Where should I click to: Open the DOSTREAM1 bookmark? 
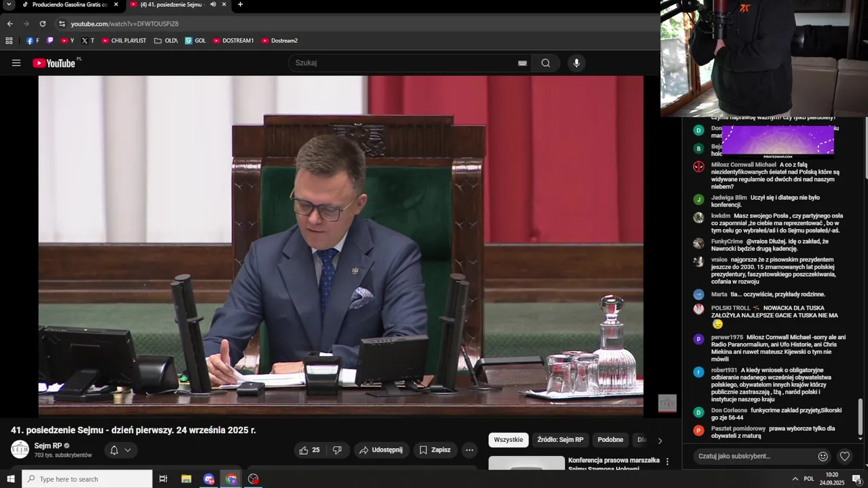tap(233, 41)
